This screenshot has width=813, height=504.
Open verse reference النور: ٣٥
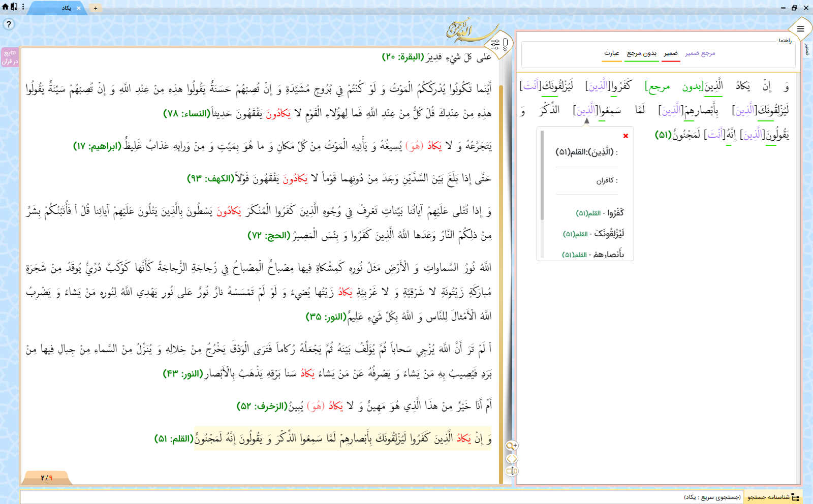pyautogui.click(x=327, y=317)
